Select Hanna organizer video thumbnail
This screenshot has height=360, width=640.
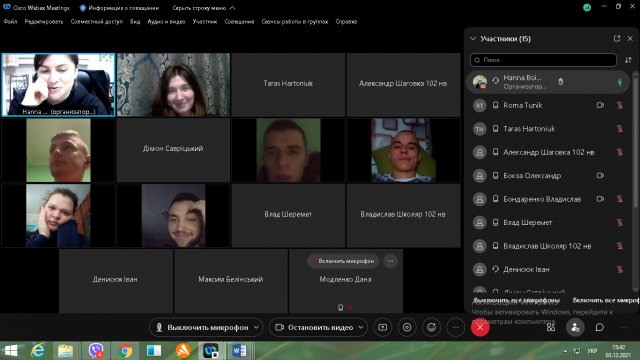58,85
